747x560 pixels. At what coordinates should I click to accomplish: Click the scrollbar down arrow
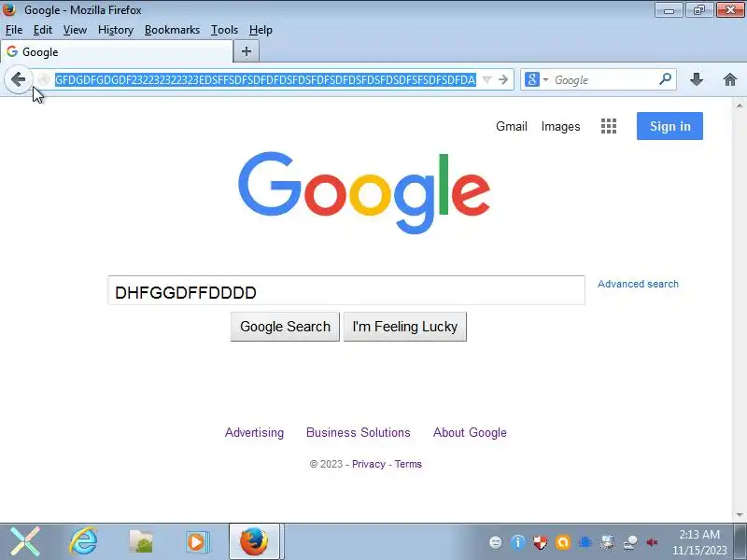tap(740, 515)
